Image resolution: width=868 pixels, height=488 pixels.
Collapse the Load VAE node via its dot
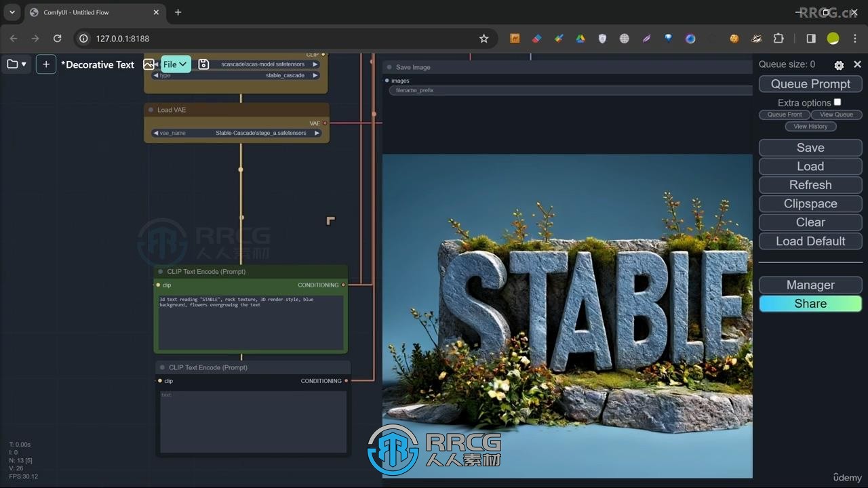(151, 110)
